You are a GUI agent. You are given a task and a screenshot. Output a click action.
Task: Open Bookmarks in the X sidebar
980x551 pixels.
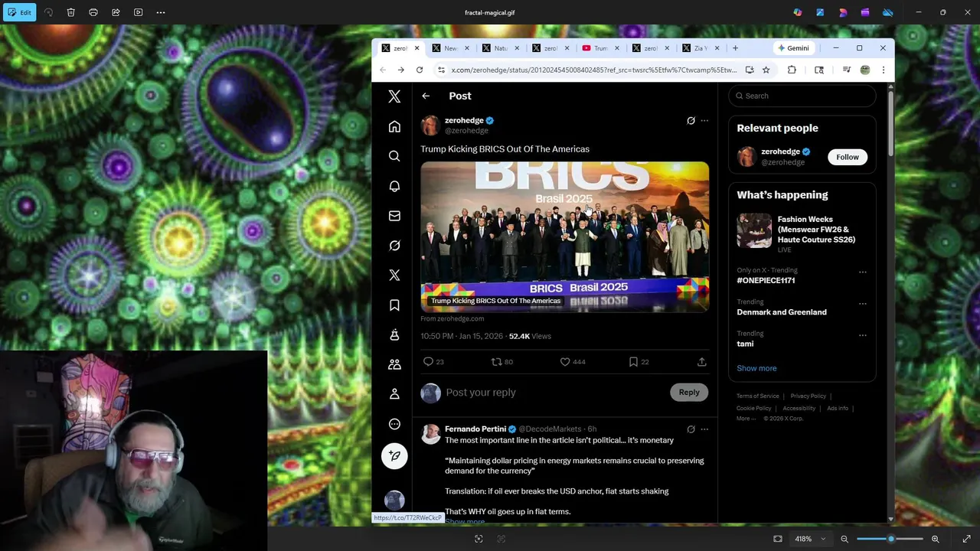(x=394, y=305)
